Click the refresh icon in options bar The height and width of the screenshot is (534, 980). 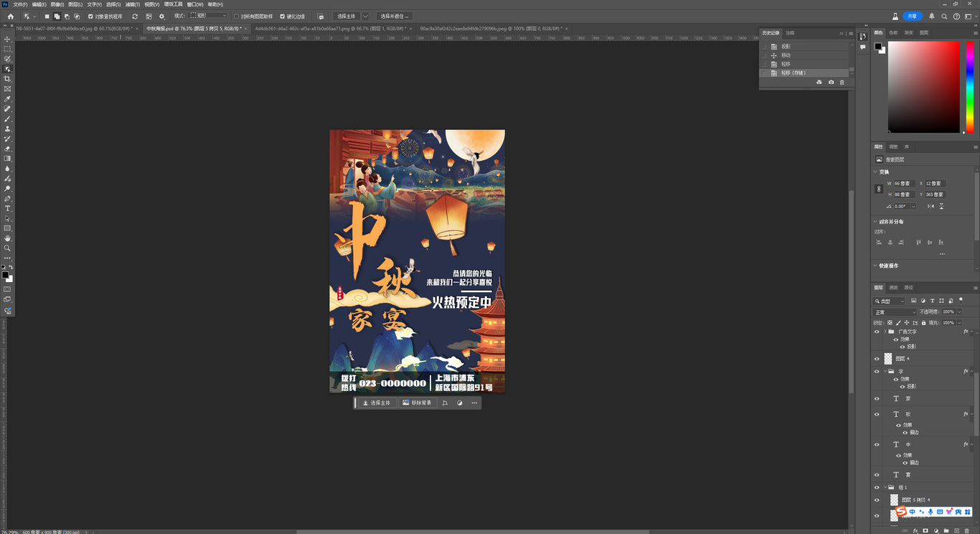tap(134, 16)
